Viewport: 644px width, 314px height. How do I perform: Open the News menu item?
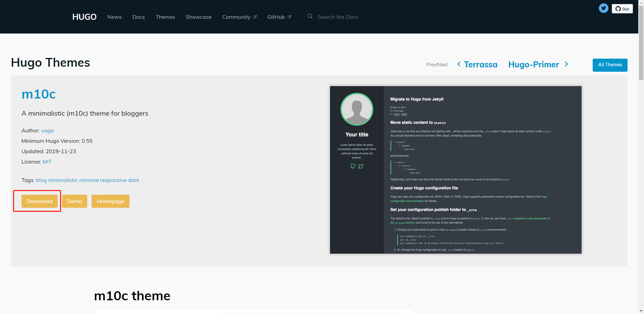click(x=114, y=17)
